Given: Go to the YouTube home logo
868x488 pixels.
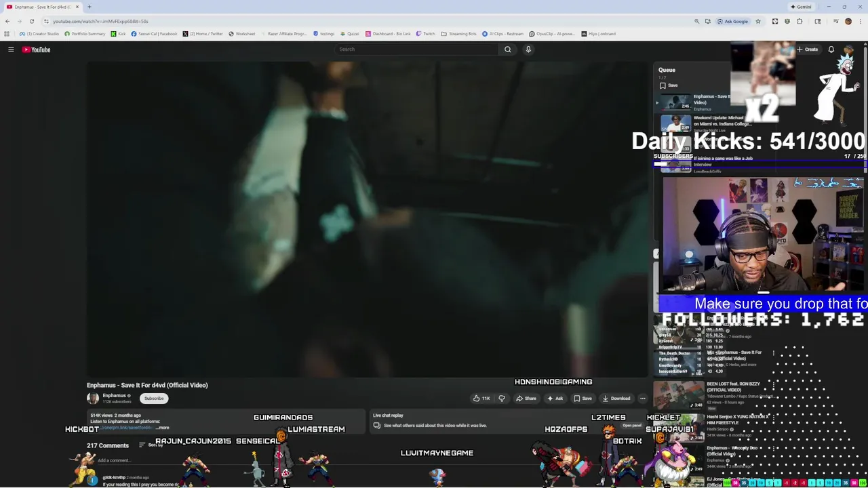Looking at the screenshot, I should 36,49.
